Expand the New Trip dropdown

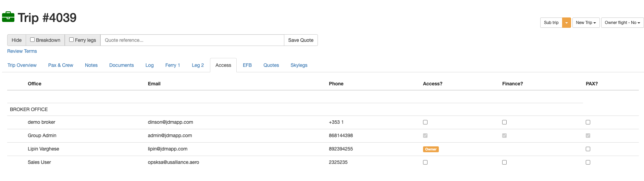coord(585,23)
